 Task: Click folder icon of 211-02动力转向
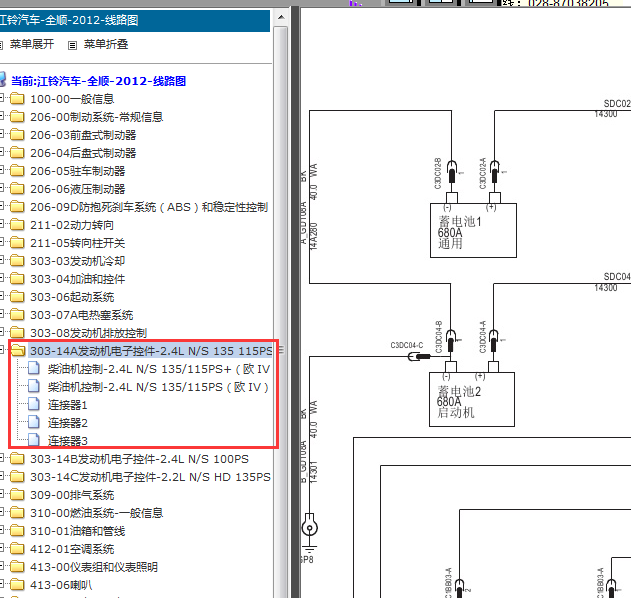[17, 225]
